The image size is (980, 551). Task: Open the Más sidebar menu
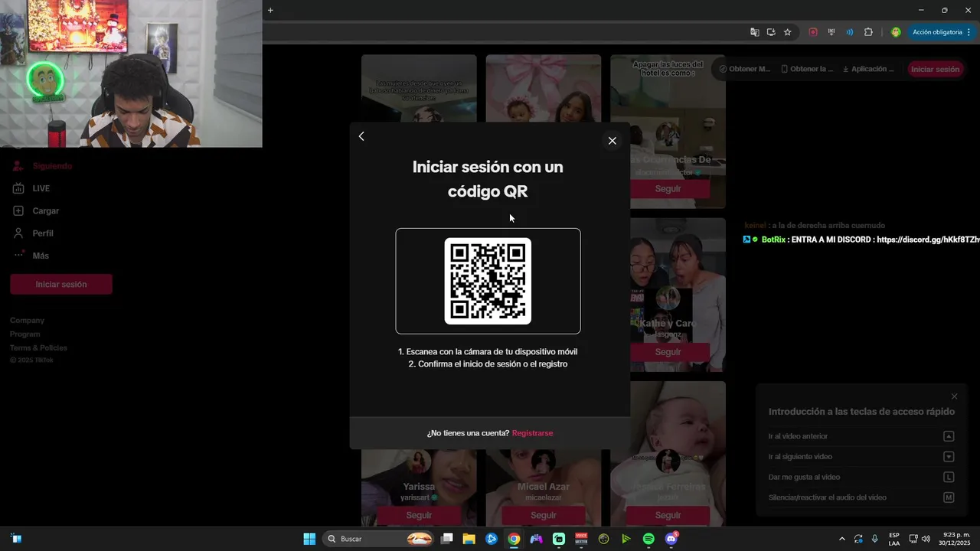31,256
